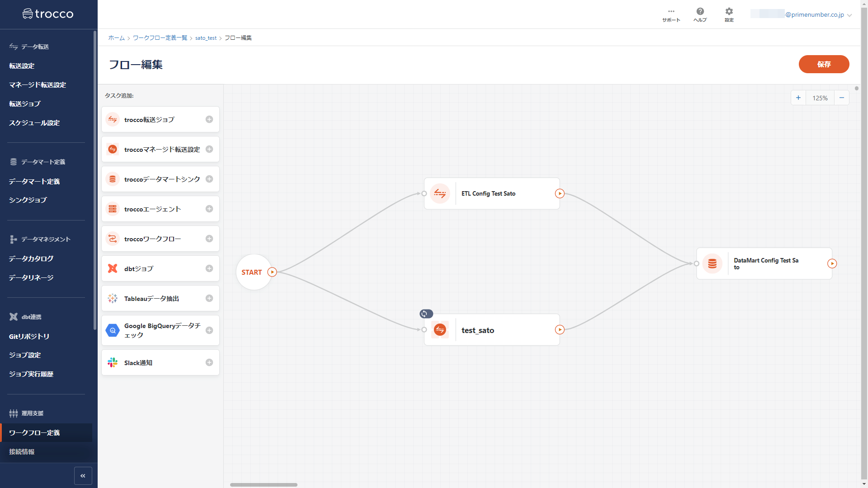
Task: Click the troccoエージェント icon
Action: click(113, 209)
